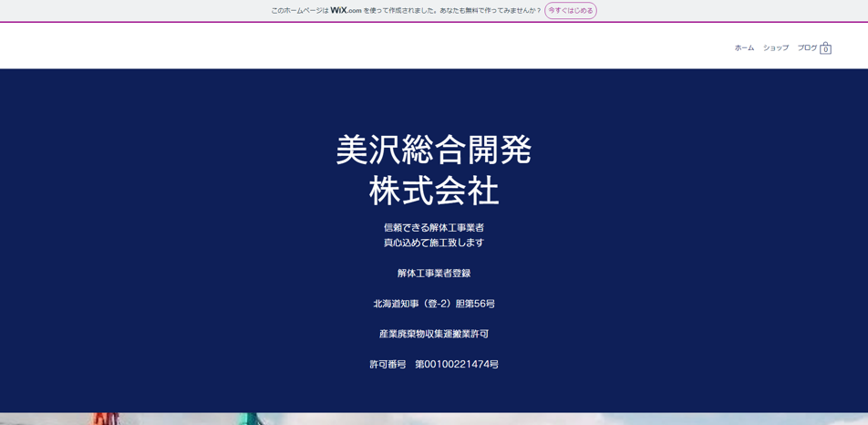Click the 北海道知事（登-2）胆第56号 text

click(x=434, y=304)
